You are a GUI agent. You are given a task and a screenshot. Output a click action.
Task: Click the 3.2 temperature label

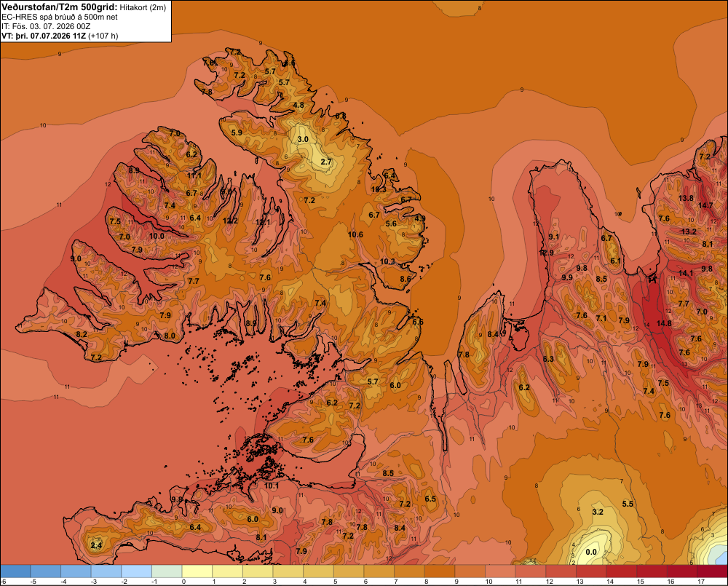click(598, 512)
